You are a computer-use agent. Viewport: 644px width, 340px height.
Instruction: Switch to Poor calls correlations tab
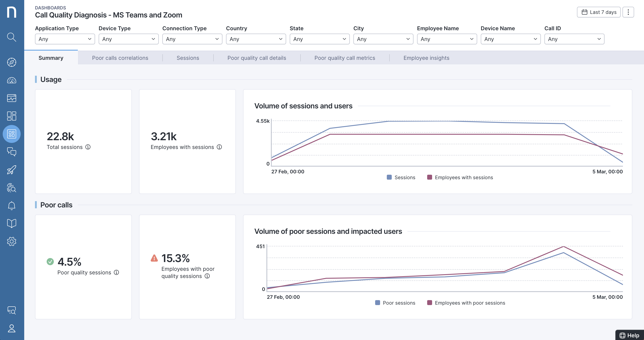[x=120, y=58]
